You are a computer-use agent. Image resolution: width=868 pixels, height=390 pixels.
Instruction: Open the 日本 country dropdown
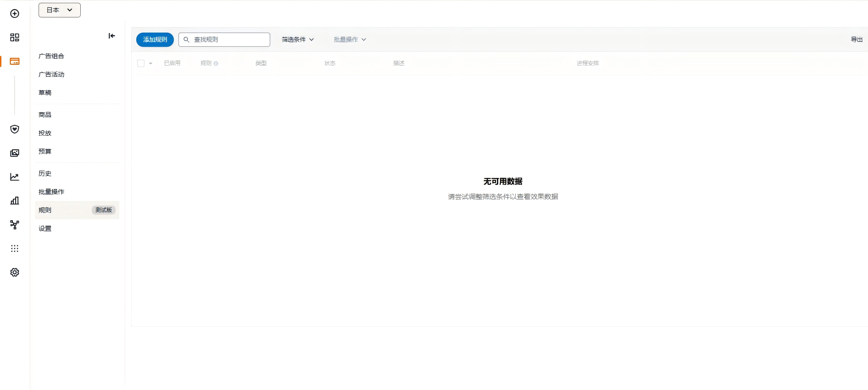60,10
